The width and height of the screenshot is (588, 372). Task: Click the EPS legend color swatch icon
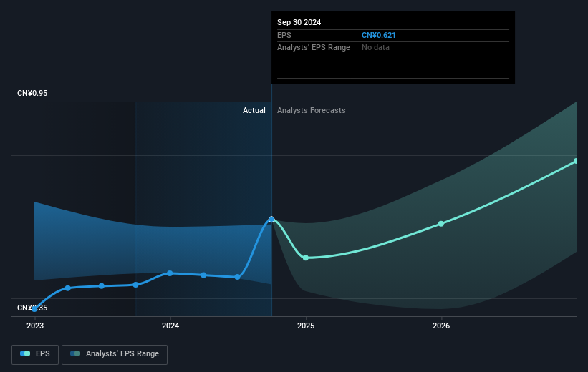(25, 353)
